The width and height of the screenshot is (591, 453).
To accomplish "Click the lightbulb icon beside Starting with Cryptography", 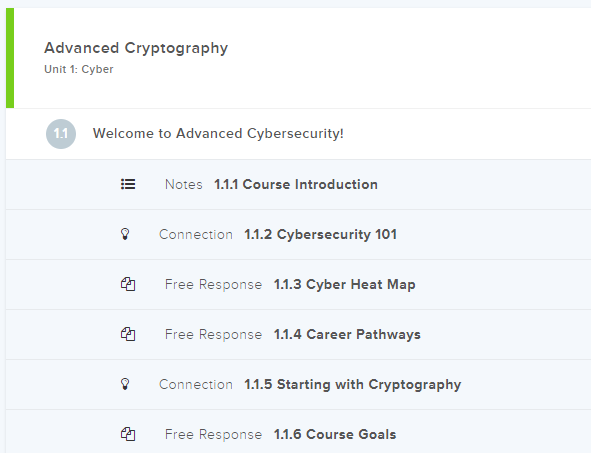I will coord(125,384).
